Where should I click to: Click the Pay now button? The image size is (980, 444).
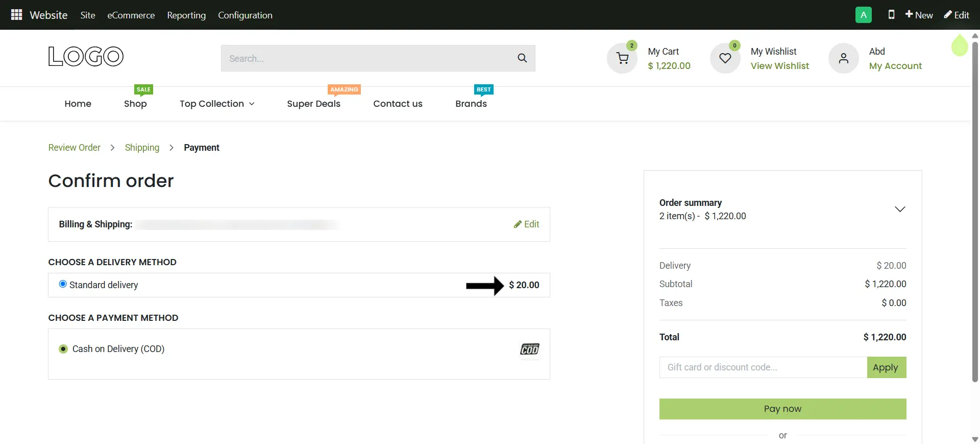tap(782, 409)
